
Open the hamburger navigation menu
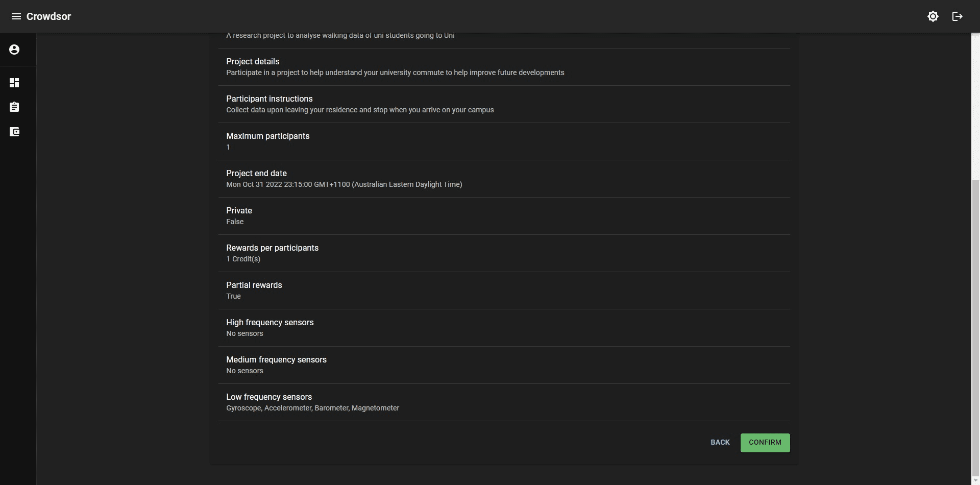pyautogui.click(x=16, y=16)
